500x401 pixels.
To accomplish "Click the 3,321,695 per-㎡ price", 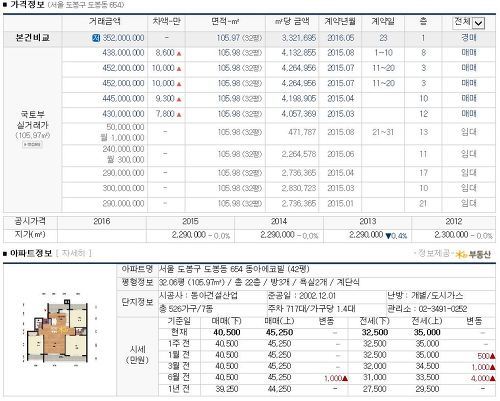I will [x=299, y=38].
